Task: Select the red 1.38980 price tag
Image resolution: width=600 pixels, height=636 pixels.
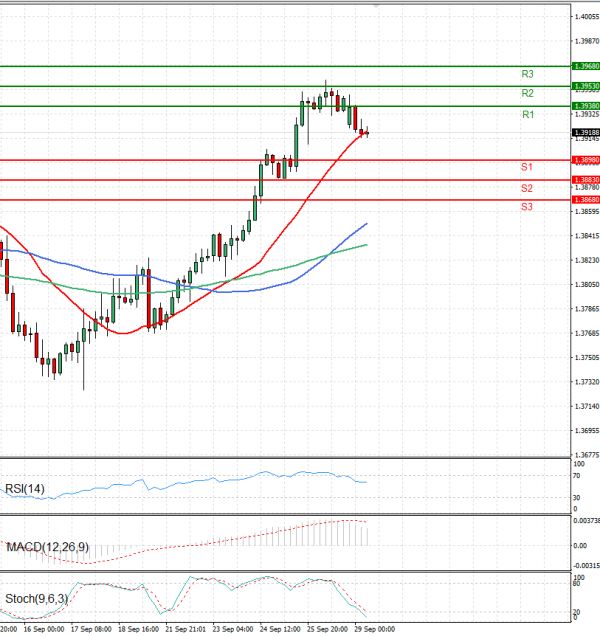Action: coord(586,160)
